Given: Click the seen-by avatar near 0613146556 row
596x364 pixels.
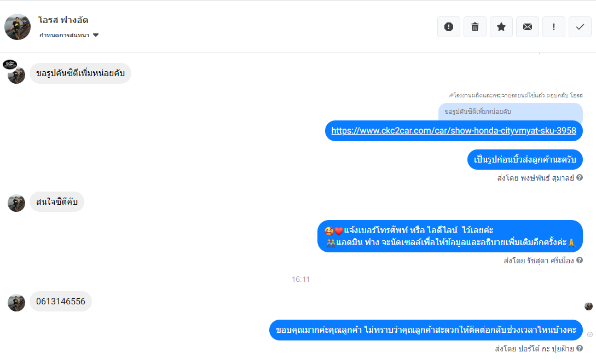Looking at the screenshot, I should pos(588,306).
